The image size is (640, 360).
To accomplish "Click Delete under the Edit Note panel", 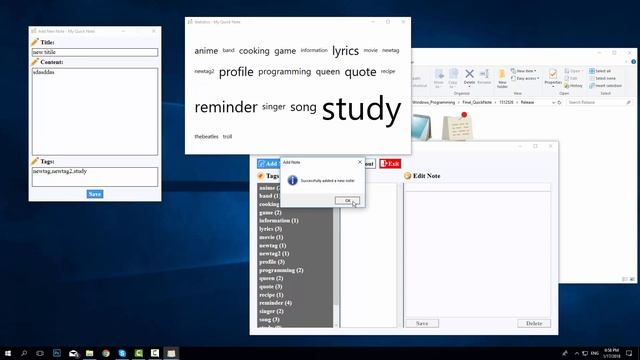I will 534,323.
